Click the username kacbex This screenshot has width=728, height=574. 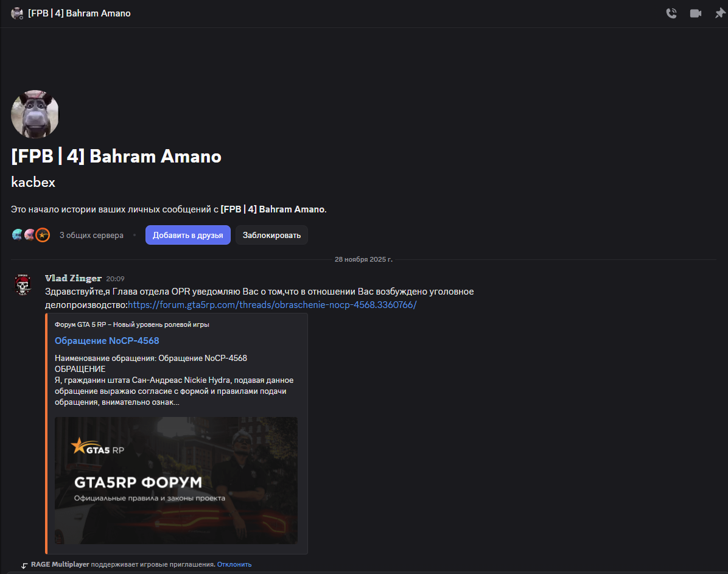click(x=33, y=181)
